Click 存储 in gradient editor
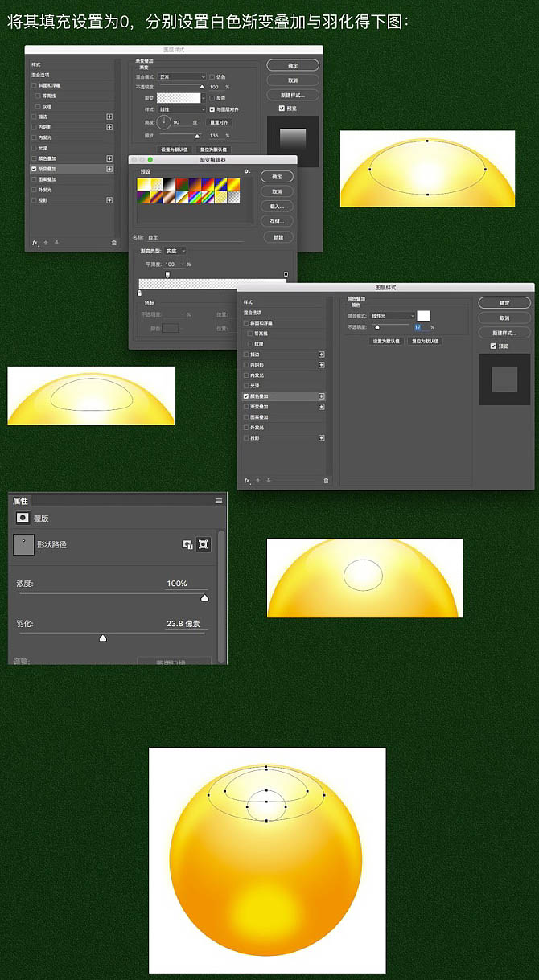The width and height of the screenshot is (539, 980). point(277,221)
